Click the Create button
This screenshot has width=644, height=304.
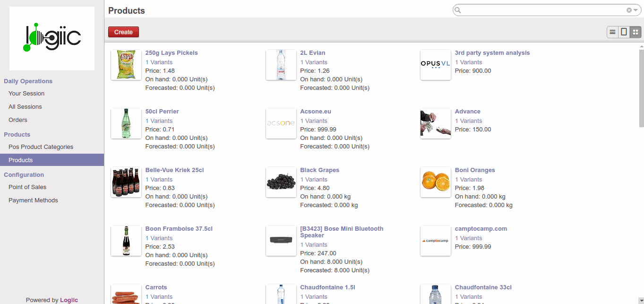point(123,32)
